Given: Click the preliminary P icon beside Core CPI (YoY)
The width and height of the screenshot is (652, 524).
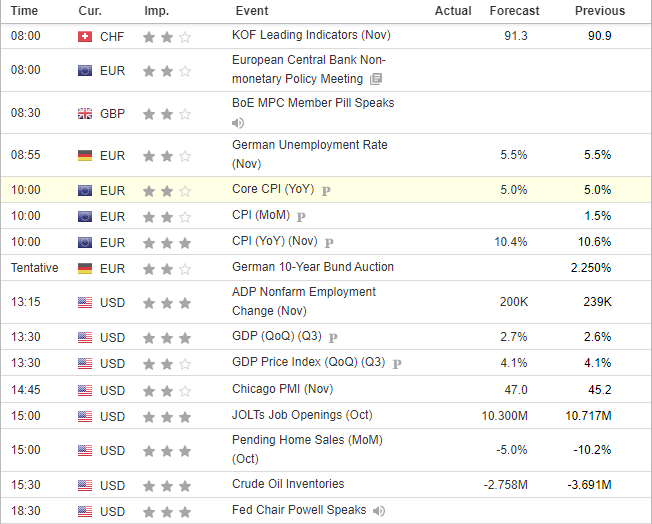Looking at the screenshot, I should point(326,191).
